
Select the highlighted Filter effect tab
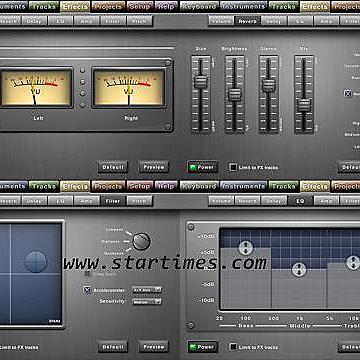(x=113, y=201)
